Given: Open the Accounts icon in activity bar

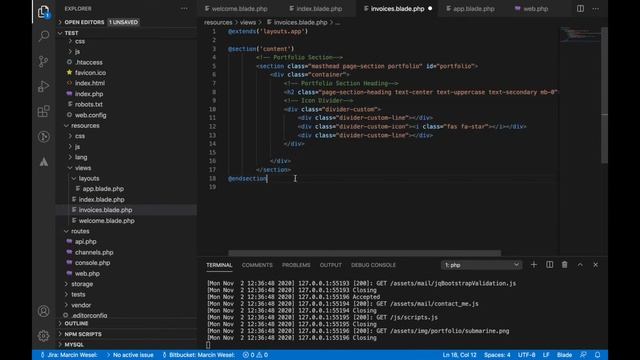Looking at the screenshot, I should point(43,311).
